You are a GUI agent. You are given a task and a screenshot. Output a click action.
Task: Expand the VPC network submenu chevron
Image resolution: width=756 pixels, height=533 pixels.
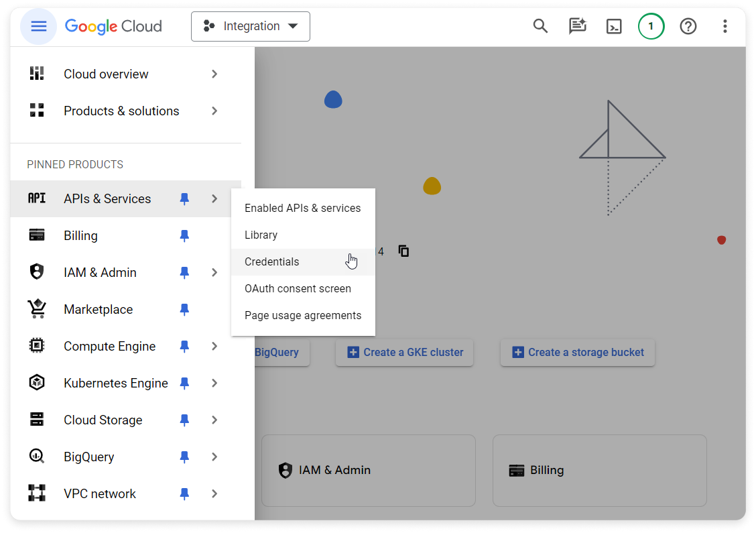(x=214, y=494)
